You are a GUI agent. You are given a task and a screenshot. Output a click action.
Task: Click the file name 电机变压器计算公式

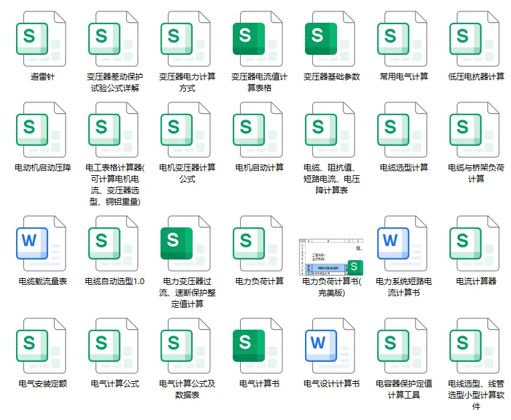click(x=187, y=173)
